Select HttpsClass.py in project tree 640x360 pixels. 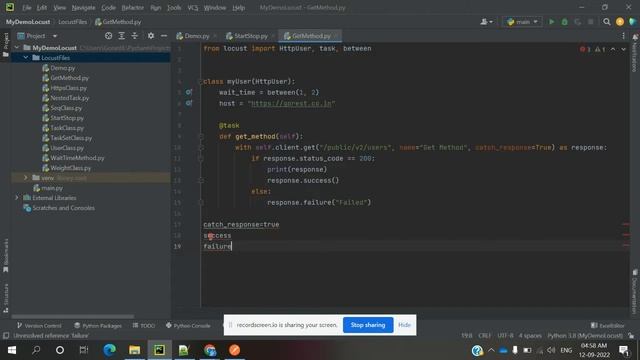click(x=64, y=88)
